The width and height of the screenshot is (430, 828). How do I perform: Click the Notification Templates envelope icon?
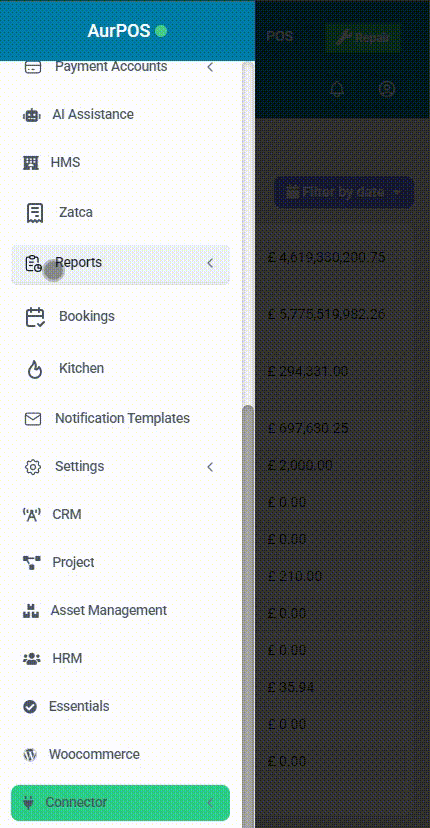[33, 419]
